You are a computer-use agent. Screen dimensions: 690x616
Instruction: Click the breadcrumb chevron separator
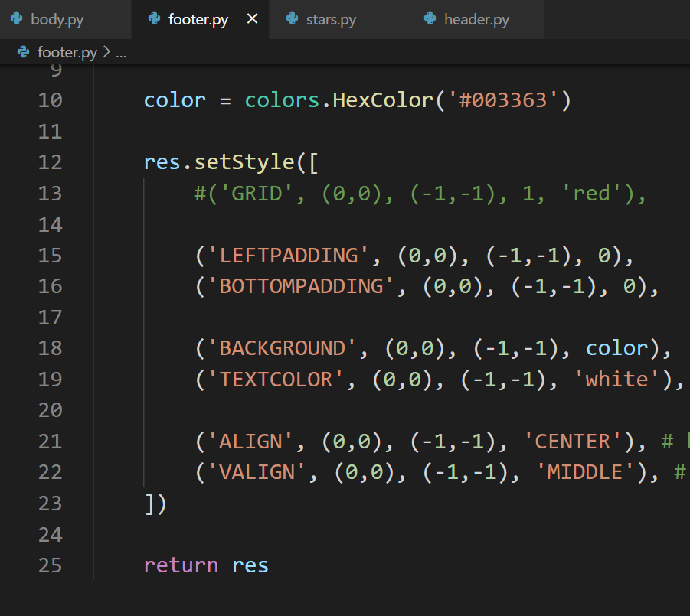pyautogui.click(x=106, y=53)
